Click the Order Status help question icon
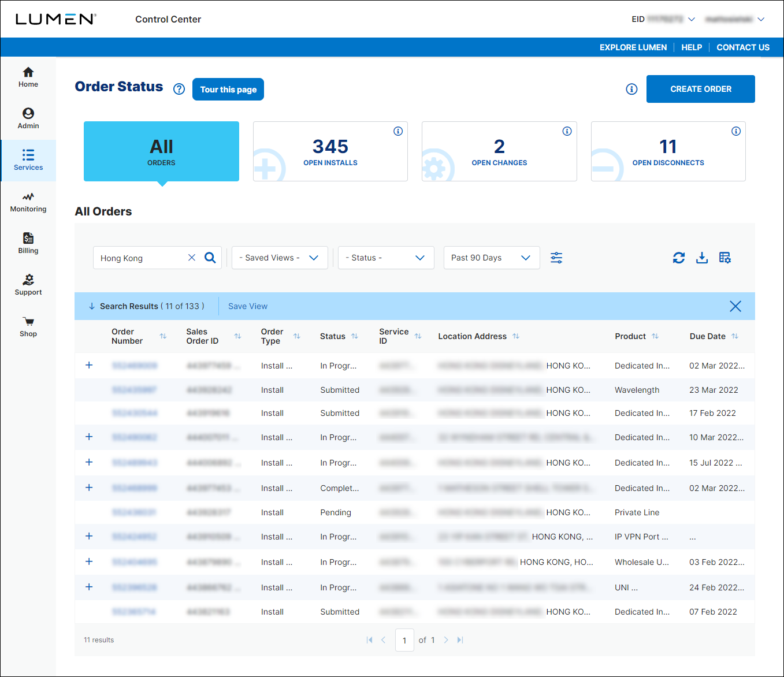The height and width of the screenshot is (677, 784). [179, 89]
